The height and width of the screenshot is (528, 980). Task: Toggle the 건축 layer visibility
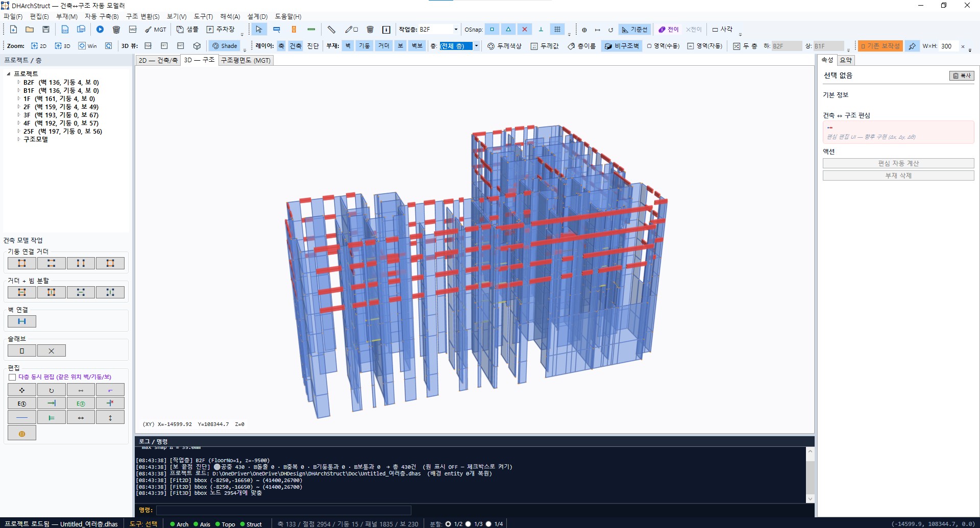[x=296, y=46]
